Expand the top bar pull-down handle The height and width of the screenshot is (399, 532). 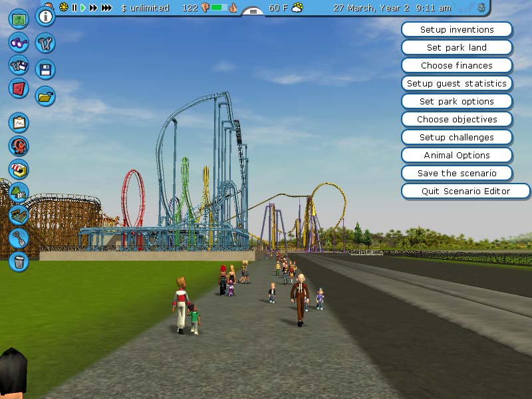pos(253,11)
